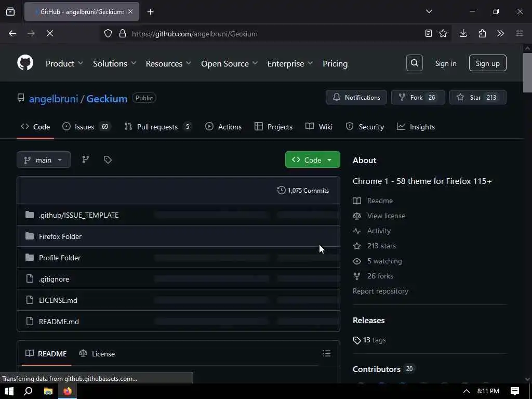532x399 pixels.
Task: Click Sign up button
Action: pos(487,63)
